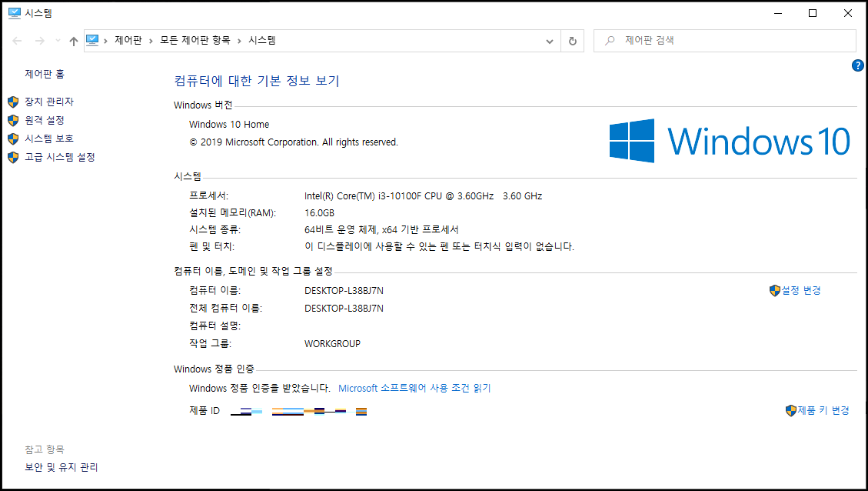
Task: Click the search magnifier icon
Action: click(610, 41)
